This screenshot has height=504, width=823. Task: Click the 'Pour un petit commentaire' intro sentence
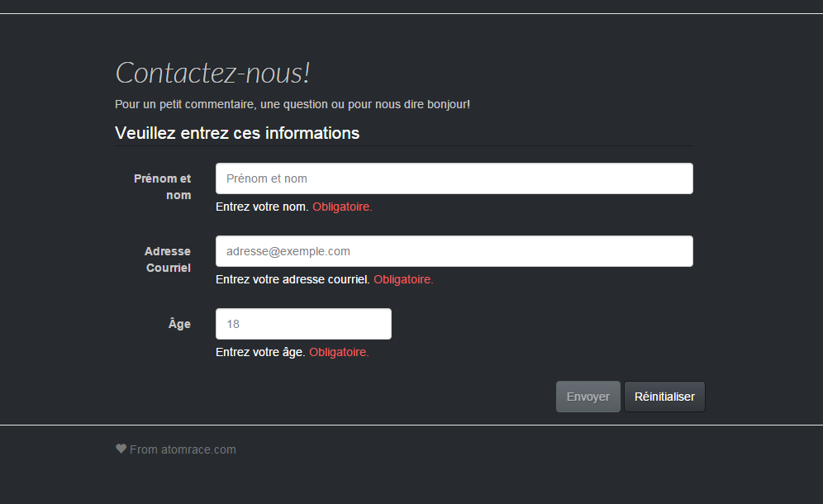coord(293,104)
